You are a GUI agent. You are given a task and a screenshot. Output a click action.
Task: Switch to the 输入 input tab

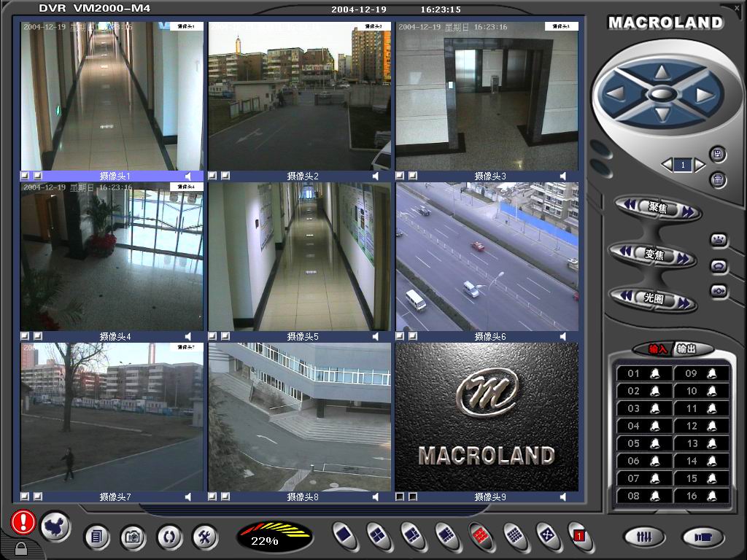(657, 349)
